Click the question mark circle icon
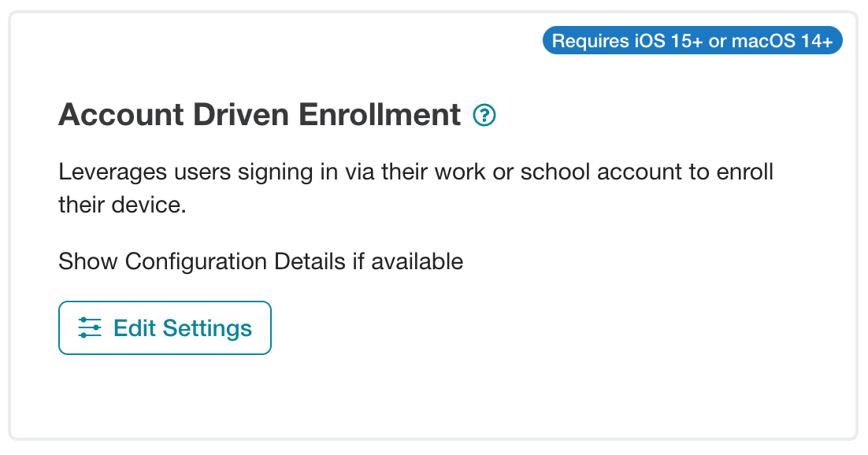 tap(484, 115)
